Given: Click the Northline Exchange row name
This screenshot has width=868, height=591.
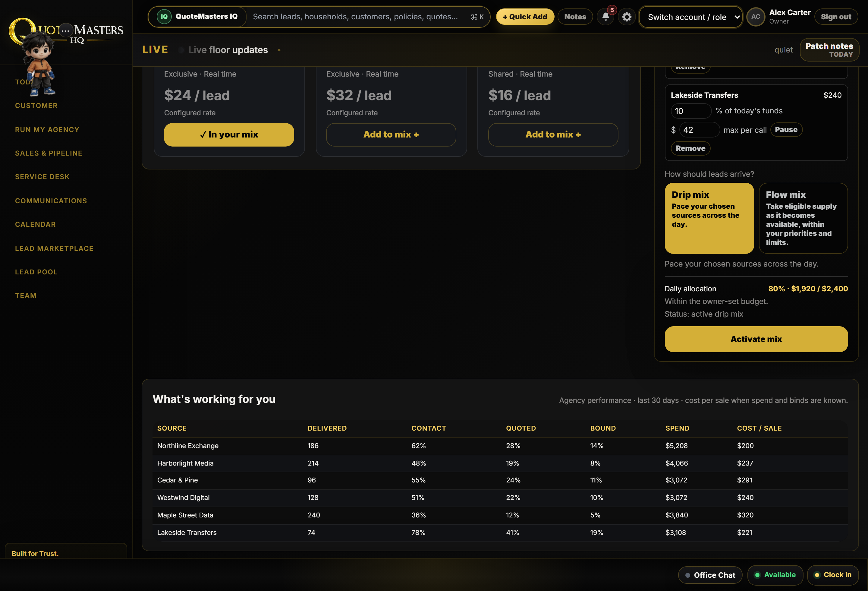Looking at the screenshot, I should pyautogui.click(x=188, y=446).
